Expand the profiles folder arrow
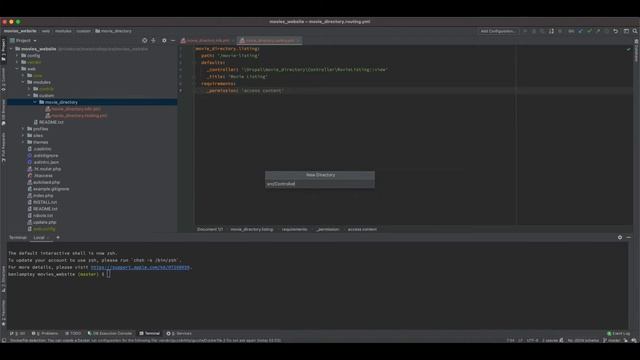This screenshot has height=360, width=640. 23,129
